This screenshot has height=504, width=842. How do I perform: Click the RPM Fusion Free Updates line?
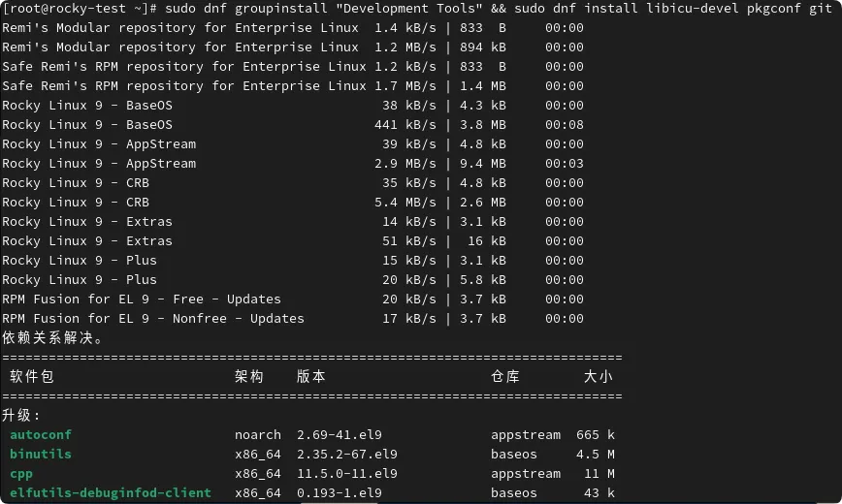point(293,299)
